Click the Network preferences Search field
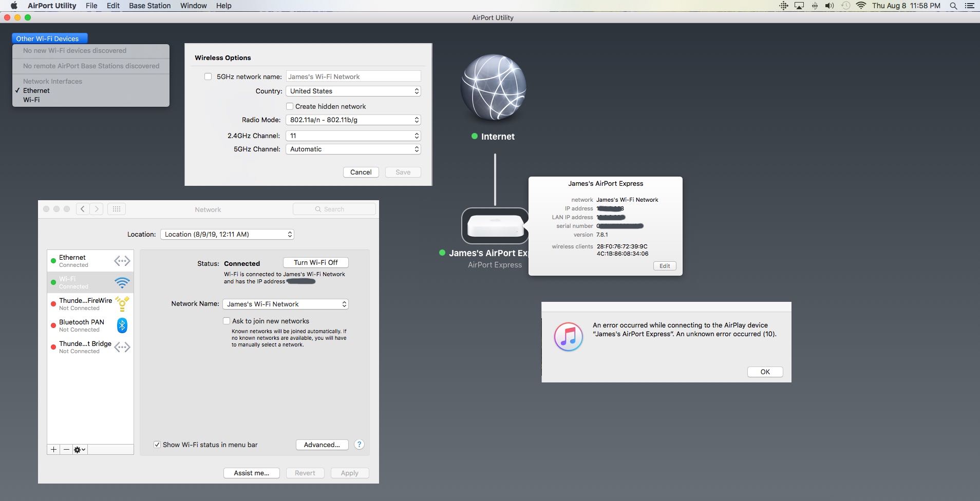The width and height of the screenshot is (980, 501). coord(334,209)
